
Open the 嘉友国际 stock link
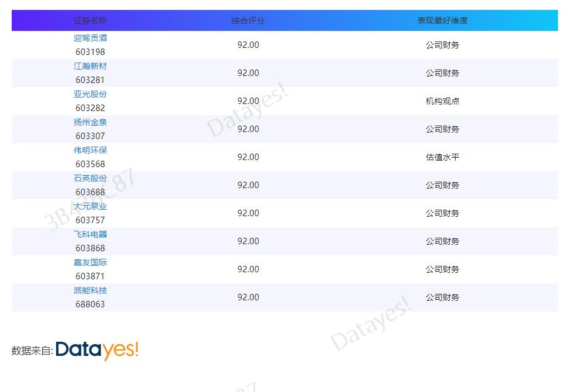point(90,262)
